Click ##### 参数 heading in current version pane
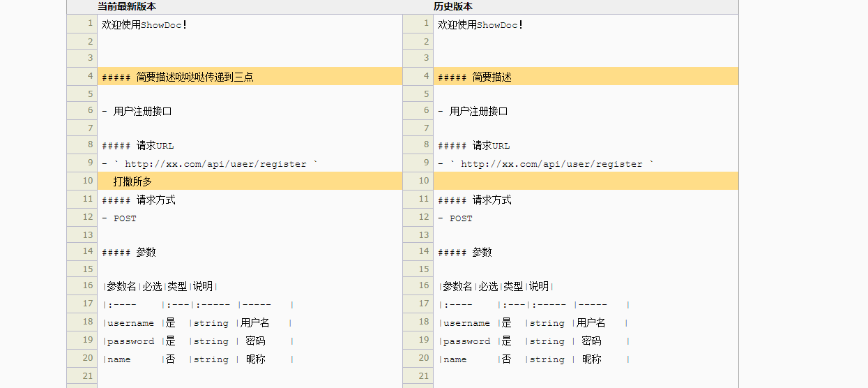Screen dimensions: 868x388 click(129, 252)
